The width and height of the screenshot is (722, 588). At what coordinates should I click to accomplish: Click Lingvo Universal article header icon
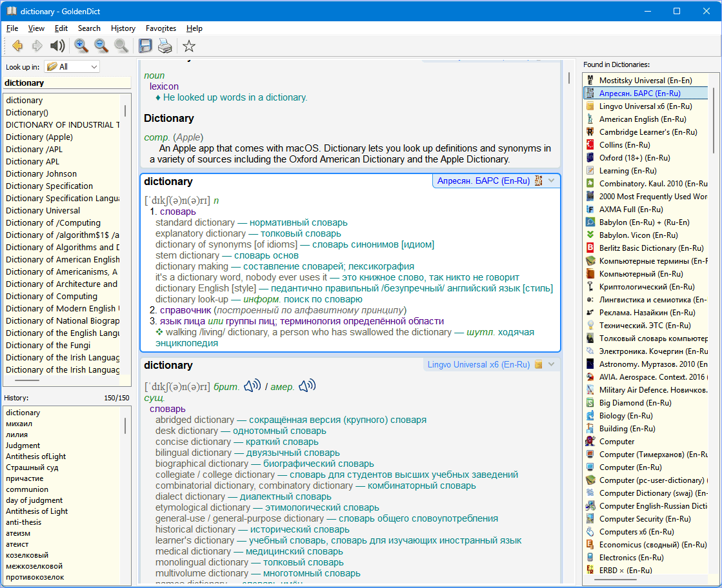point(538,364)
